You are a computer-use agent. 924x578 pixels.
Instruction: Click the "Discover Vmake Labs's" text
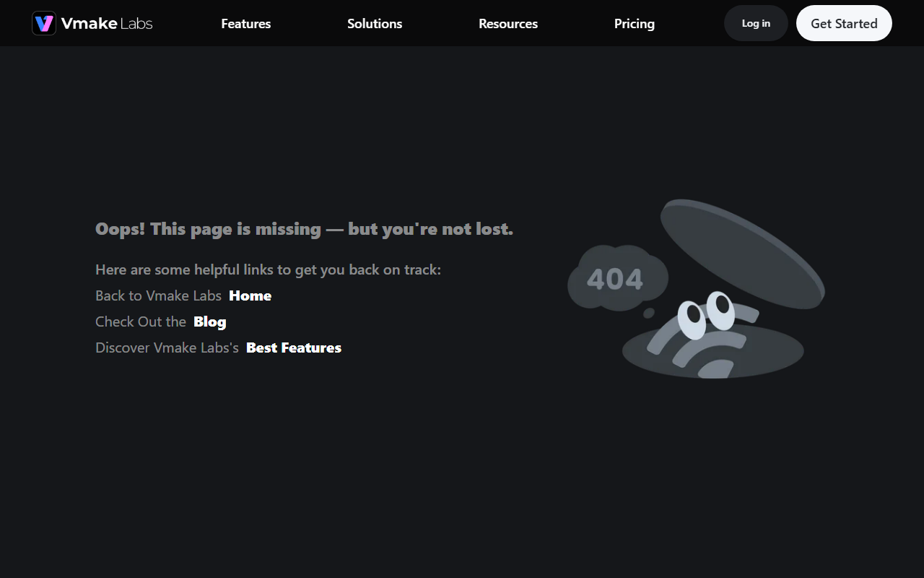tap(167, 348)
